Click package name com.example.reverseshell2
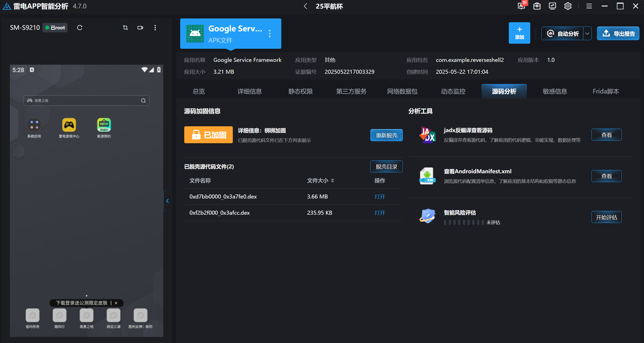The image size is (644, 343). pos(470,60)
